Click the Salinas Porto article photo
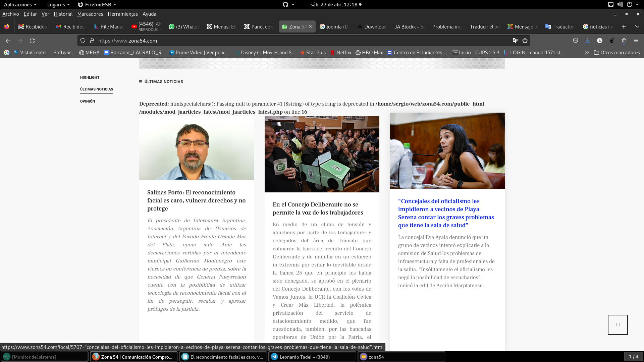The image size is (644, 362). tap(196, 148)
